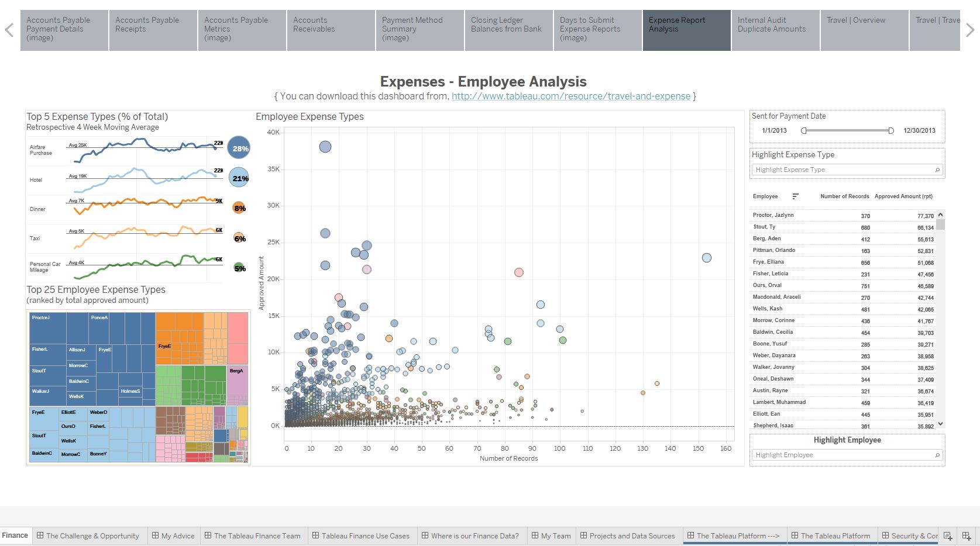Click the Highlight Expense Type input field
The height and width of the screenshot is (546, 980).
pyautogui.click(x=847, y=170)
